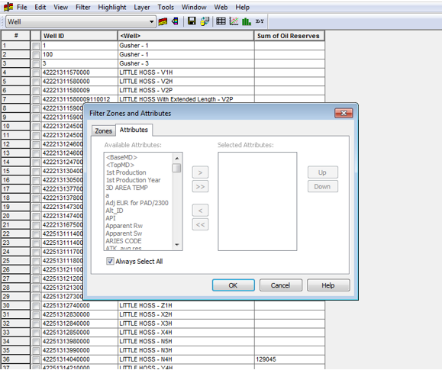Viewport: 442px width, 370px height.
Task: Select Apparent Rw attribute
Action: point(124,226)
